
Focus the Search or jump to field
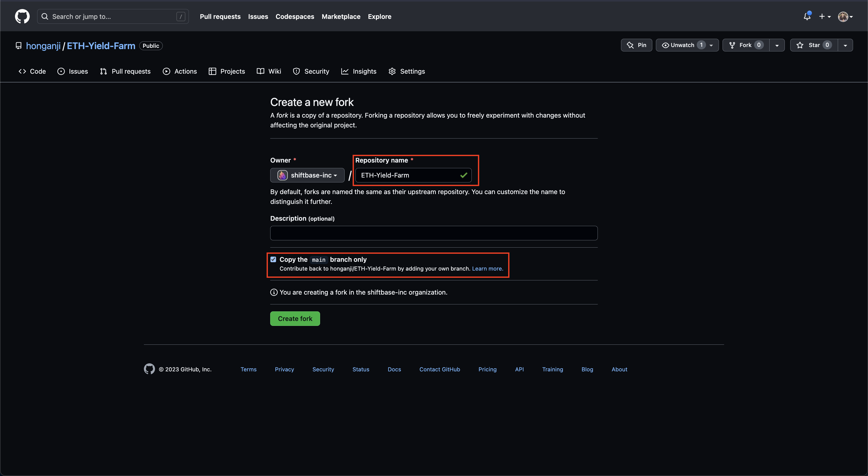pyautogui.click(x=113, y=17)
